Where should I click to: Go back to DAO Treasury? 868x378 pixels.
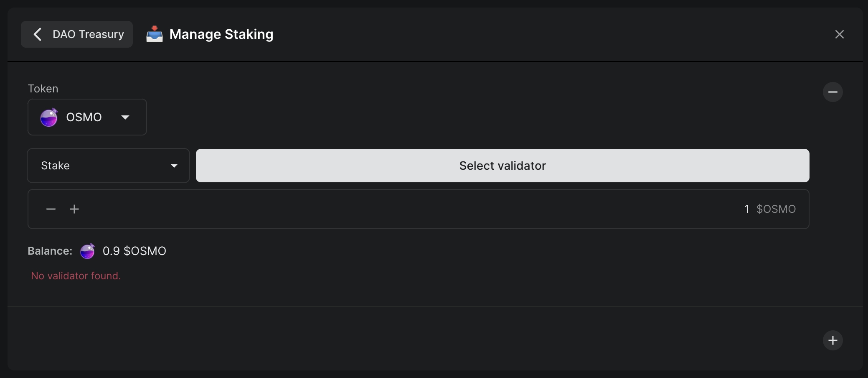pos(77,34)
